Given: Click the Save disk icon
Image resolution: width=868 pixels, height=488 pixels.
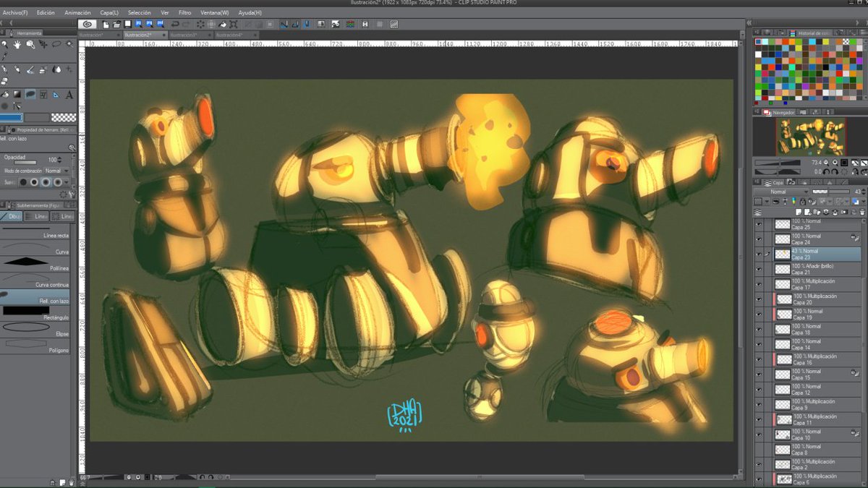Looking at the screenshot, I should (127, 25).
